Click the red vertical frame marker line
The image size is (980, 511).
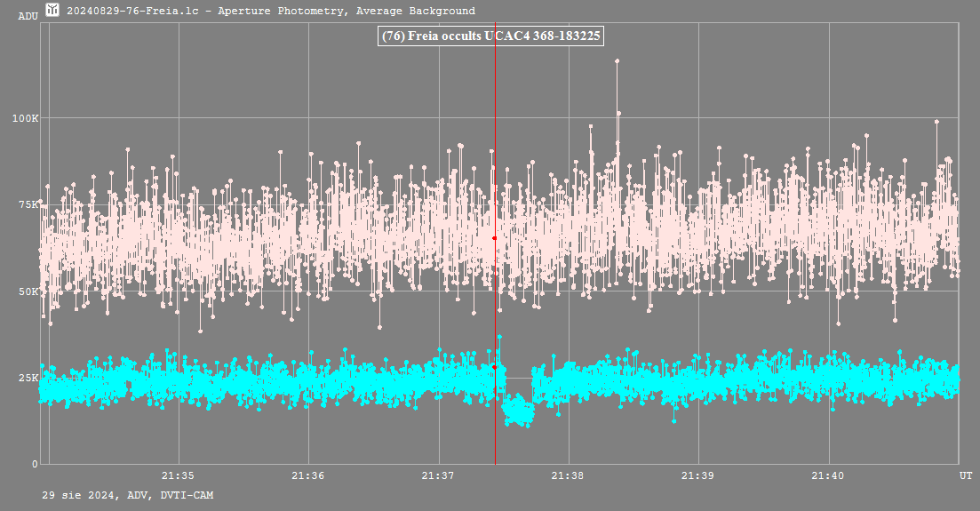495,244
